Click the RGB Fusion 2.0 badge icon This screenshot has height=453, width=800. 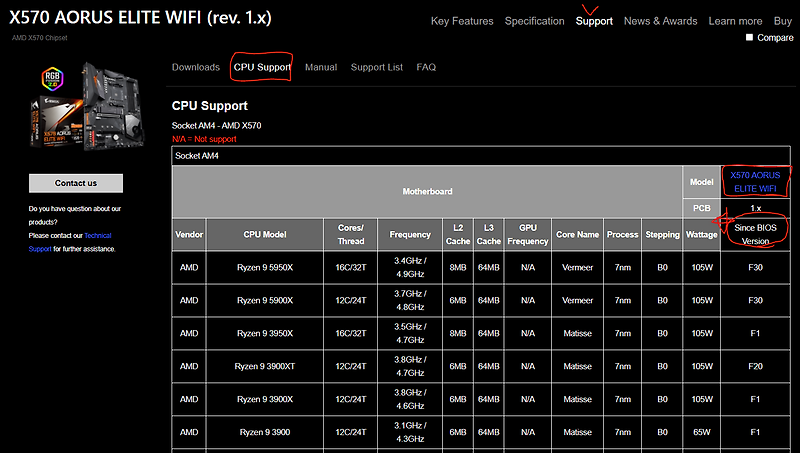pos(52,79)
